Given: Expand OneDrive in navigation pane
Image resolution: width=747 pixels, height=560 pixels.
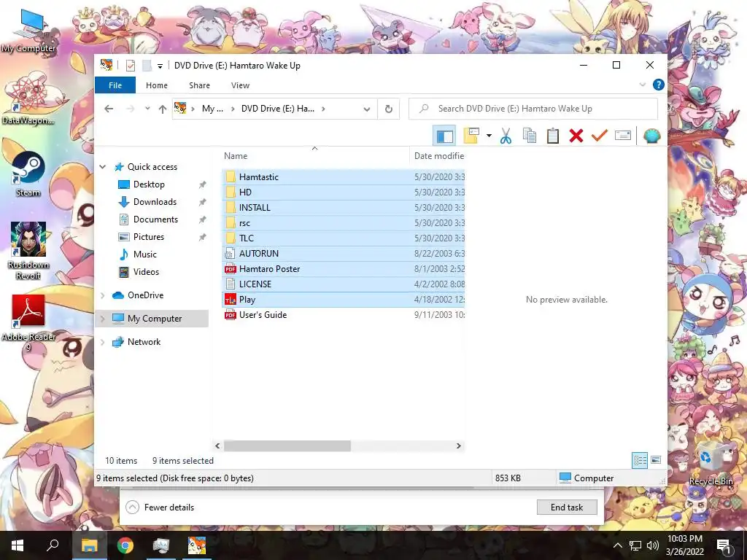Looking at the screenshot, I should tap(102, 295).
